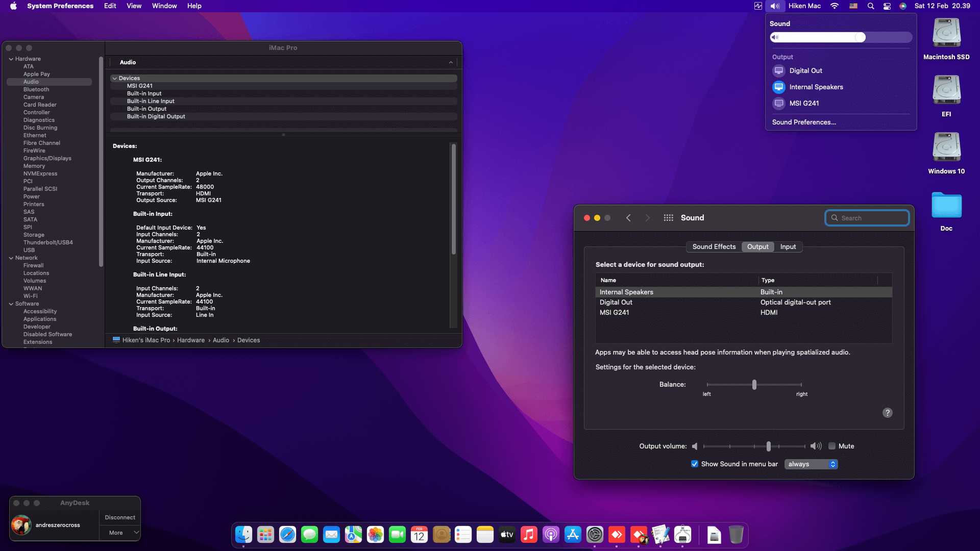Image resolution: width=980 pixels, height=551 pixels.
Task: Collapse the Devices disclosure triangle
Action: pyautogui.click(x=115, y=79)
